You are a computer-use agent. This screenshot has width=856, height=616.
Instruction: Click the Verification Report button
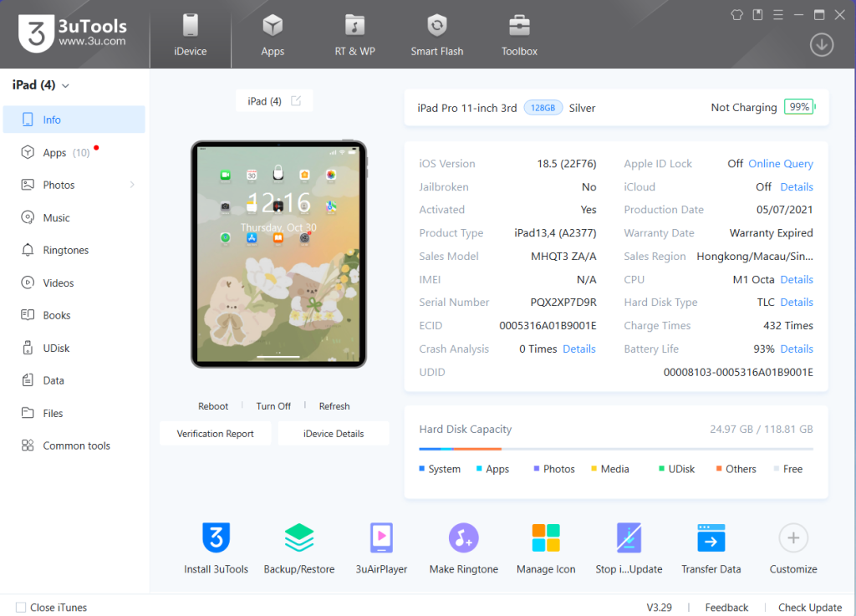[216, 434]
